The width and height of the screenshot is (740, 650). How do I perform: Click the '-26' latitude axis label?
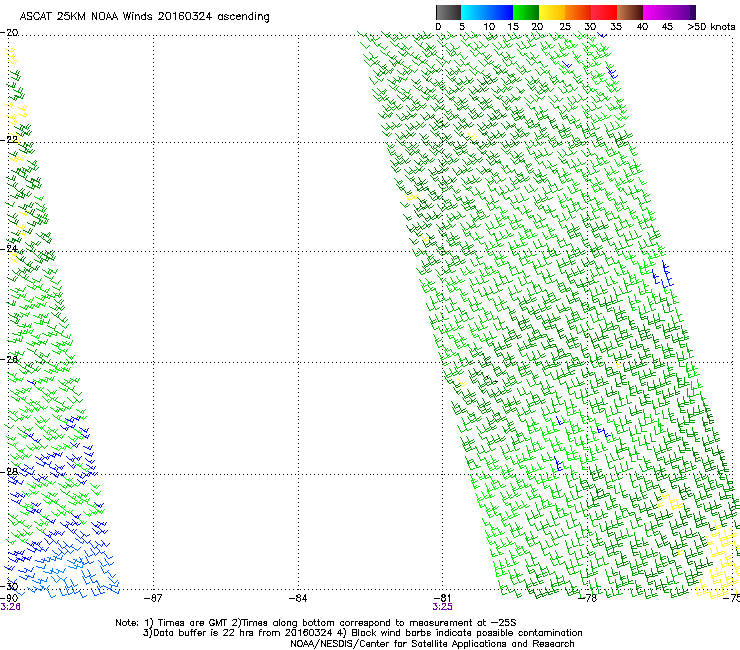(9, 359)
